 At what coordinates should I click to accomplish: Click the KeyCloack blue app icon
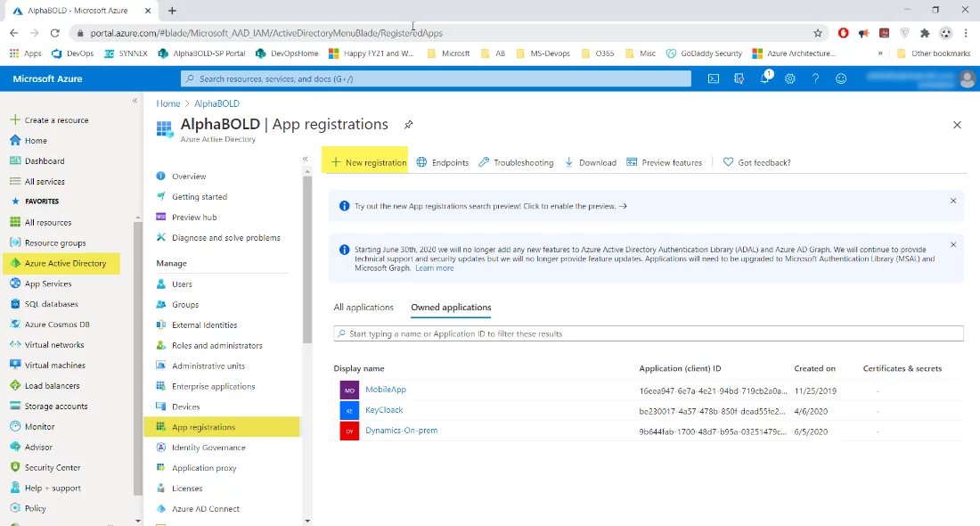pos(349,411)
